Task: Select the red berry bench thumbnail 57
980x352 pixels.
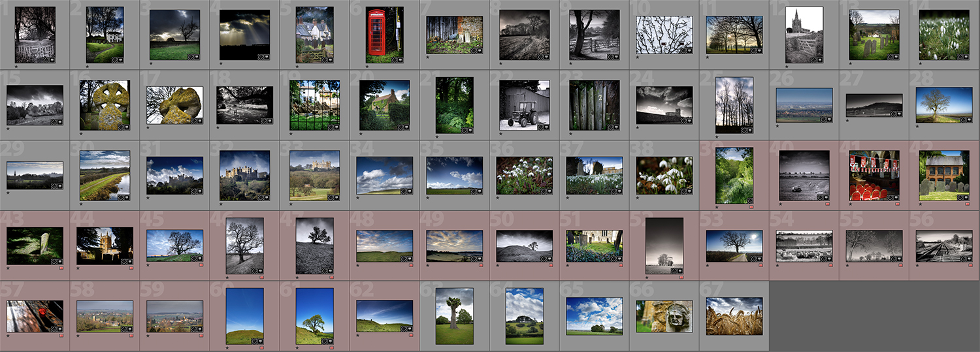Action: 35,316
